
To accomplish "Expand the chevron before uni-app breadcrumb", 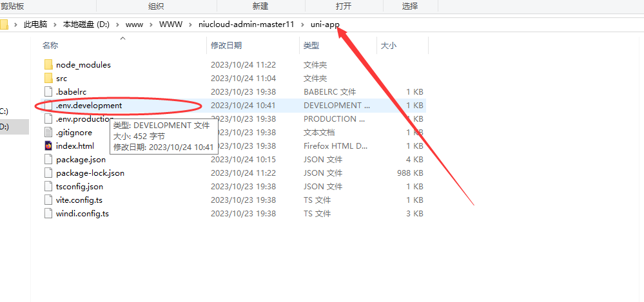I will tap(302, 24).
